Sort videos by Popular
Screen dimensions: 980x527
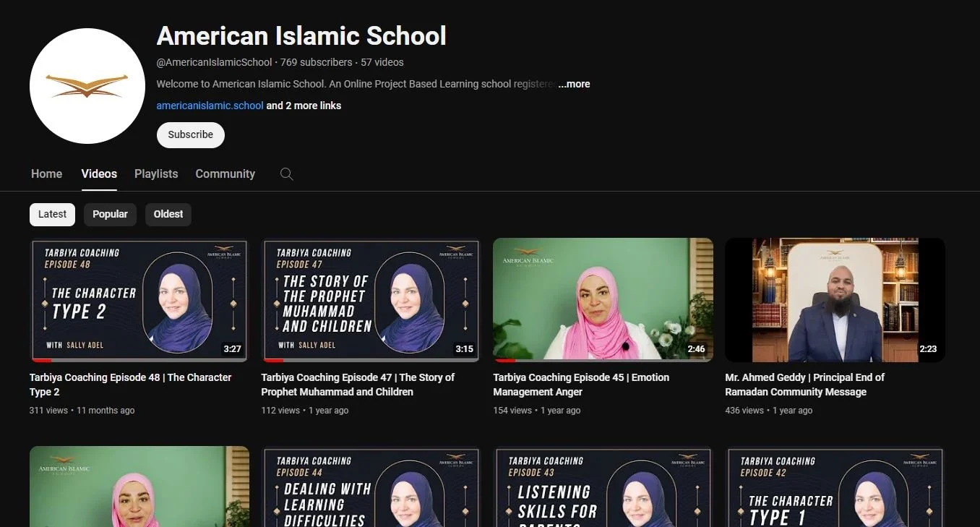tap(110, 215)
